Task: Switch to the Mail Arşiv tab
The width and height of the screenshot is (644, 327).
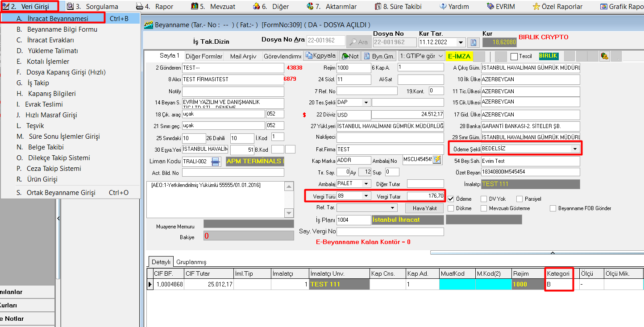Action: tap(243, 56)
